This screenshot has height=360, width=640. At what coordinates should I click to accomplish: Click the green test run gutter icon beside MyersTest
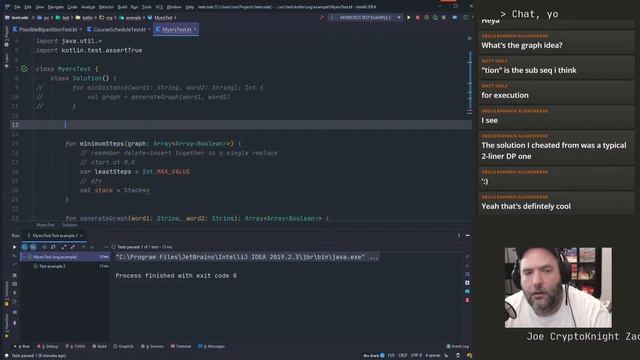click(x=24, y=69)
